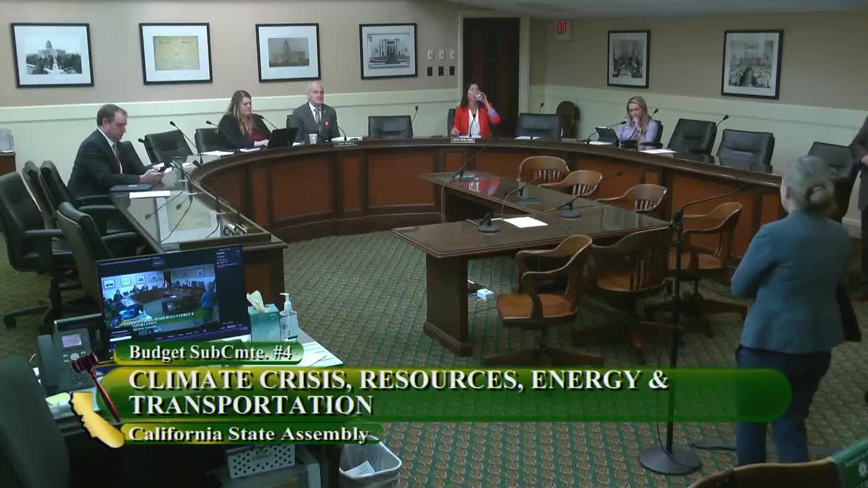The image size is (868, 488).
Task: Click the "California State Assembly" caption
Action: tap(248, 433)
